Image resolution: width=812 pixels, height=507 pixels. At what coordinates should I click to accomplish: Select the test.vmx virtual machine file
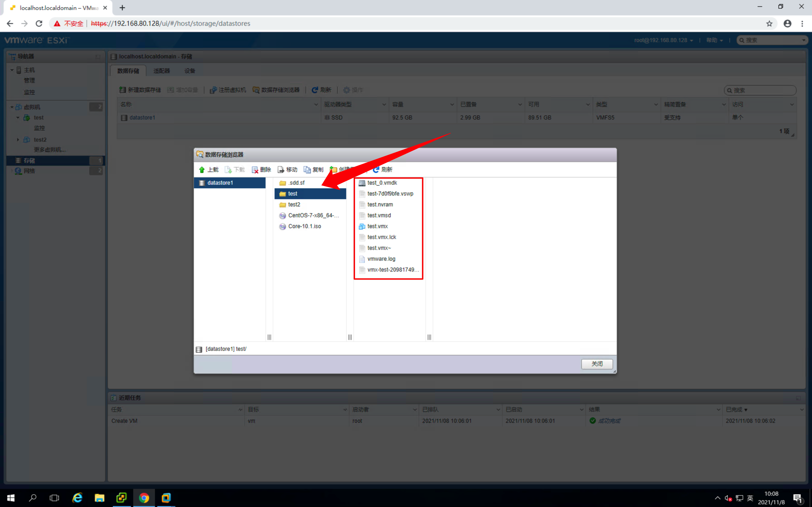pos(377,226)
